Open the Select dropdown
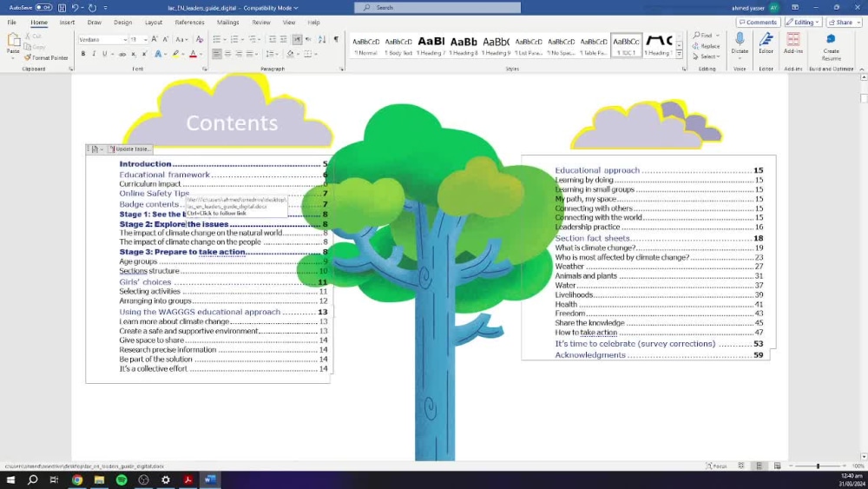868x489 pixels. 707,56
